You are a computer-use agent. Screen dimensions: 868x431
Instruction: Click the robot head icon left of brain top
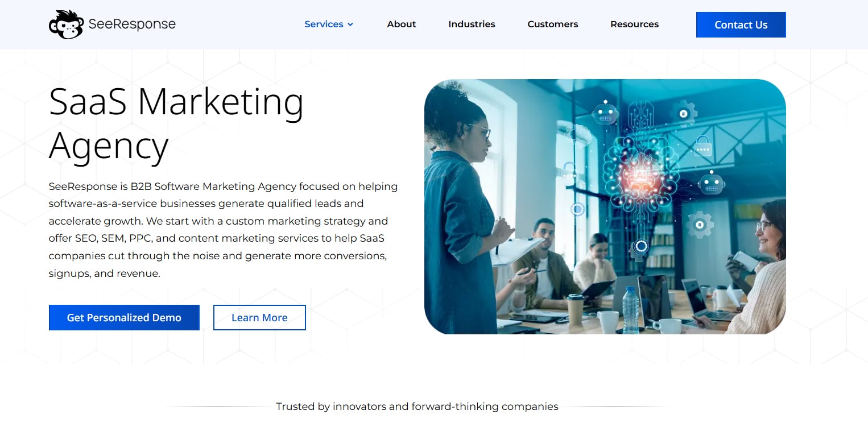[605, 112]
